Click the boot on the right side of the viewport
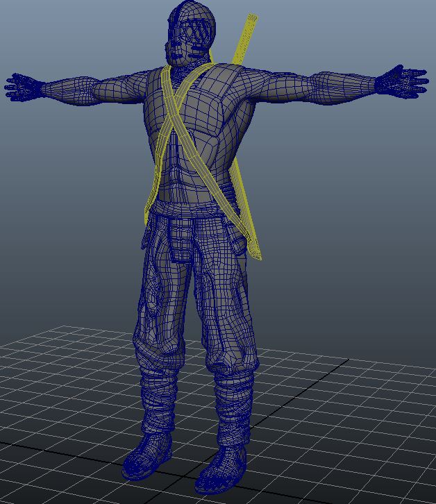The width and height of the screenshot is (436, 504). (222, 469)
